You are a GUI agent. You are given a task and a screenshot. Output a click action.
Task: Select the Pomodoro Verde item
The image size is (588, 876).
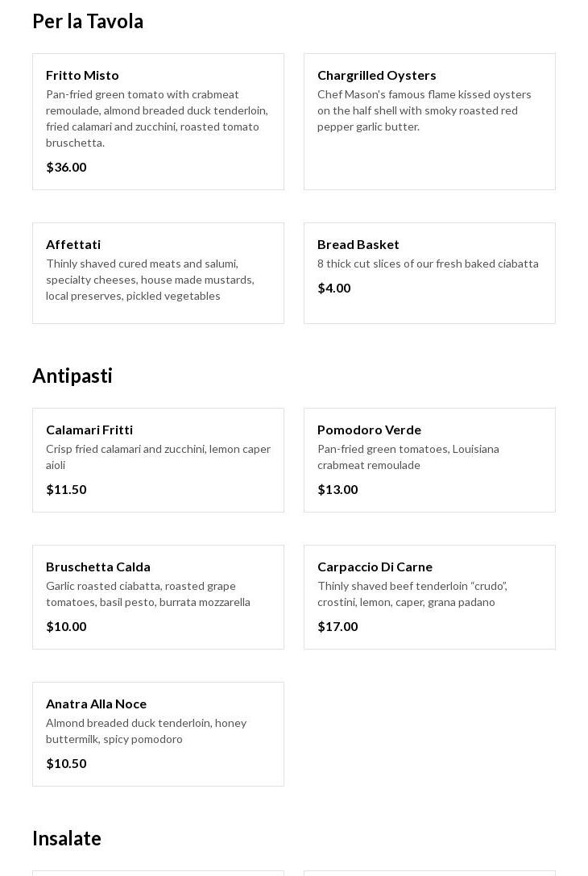pos(369,430)
